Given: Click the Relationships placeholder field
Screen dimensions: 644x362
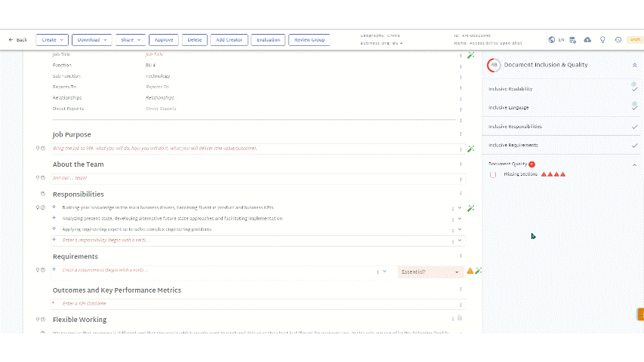Looking at the screenshot, I should tap(160, 98).
